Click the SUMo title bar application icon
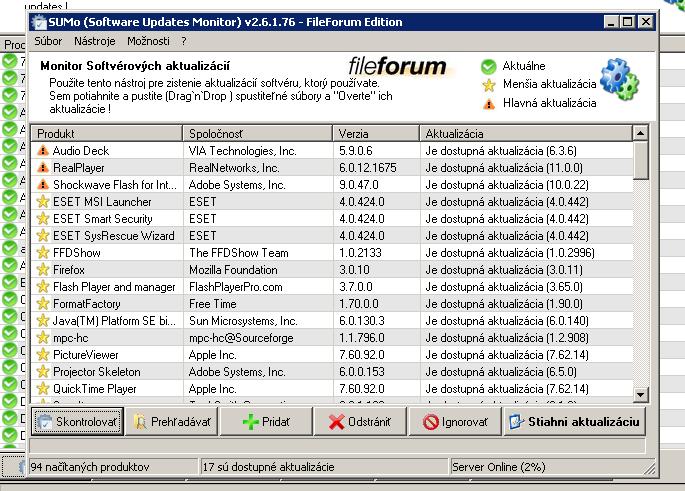The height and width of the screenshot is (491, 685). (x=39, y=20)
